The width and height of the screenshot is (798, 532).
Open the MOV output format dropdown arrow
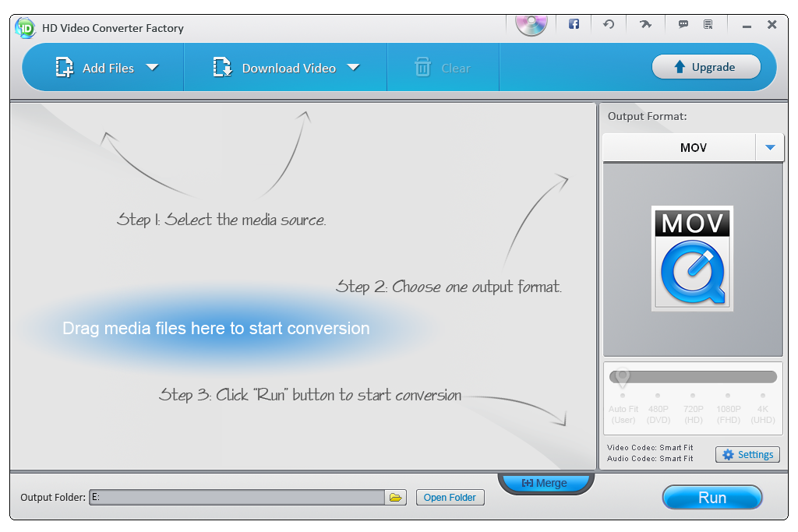770,147
